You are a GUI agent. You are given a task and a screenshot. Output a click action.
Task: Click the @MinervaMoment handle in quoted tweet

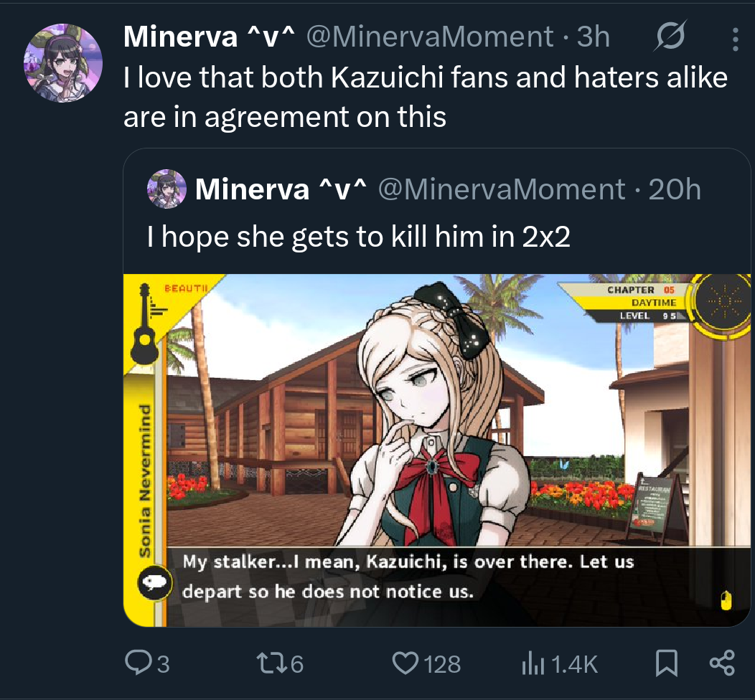[x=501, y=189]
